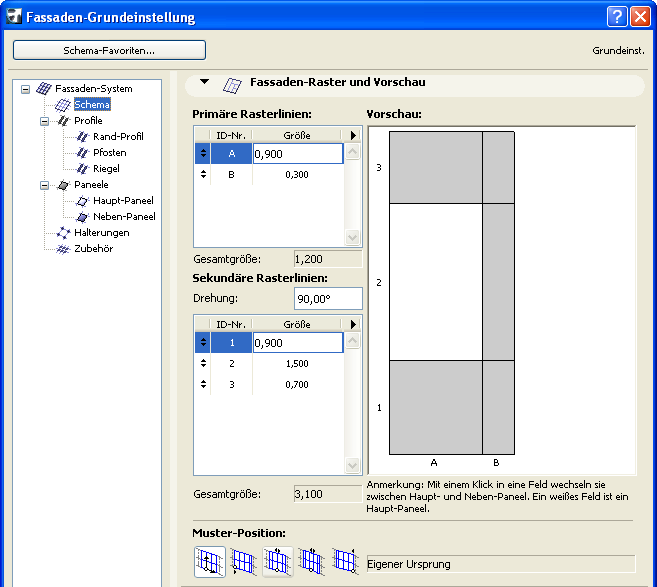
Task: Click the Schema grid icon in tree
Action: pos(63,105)
